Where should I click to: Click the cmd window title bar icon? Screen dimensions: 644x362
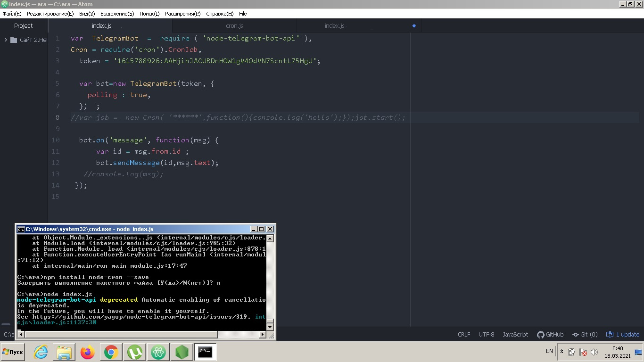point(21,229)
